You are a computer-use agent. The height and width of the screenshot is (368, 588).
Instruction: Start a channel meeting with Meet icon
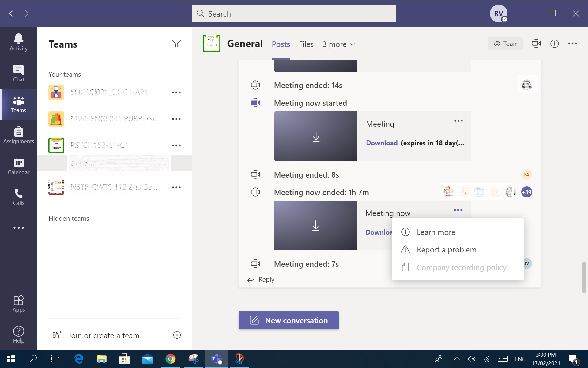536,44
